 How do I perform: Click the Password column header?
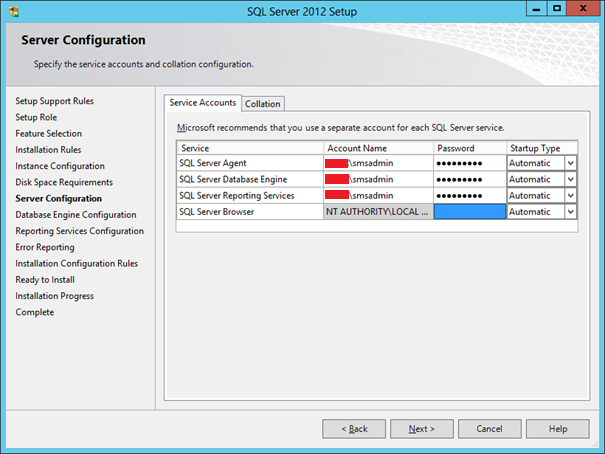pyautogui.click(x=470, y=148)
